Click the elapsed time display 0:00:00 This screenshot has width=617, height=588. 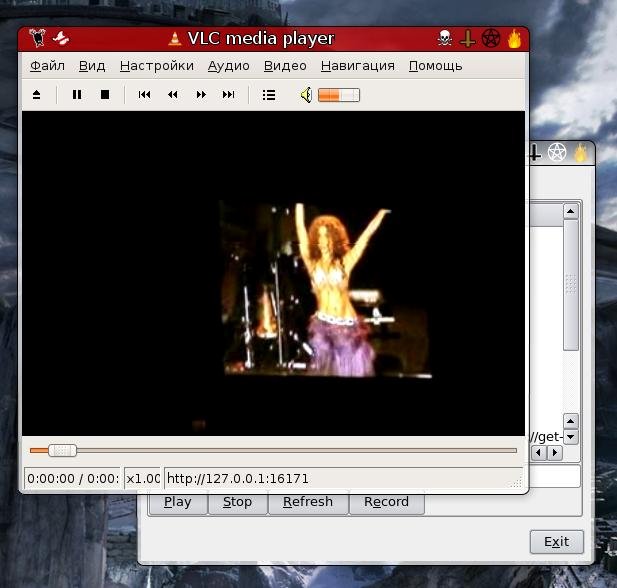coord(51,479)
